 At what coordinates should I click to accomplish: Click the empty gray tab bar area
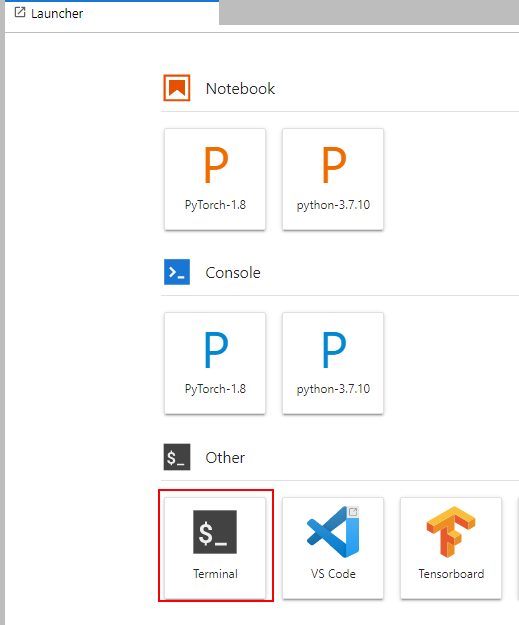tap(369, 12)
